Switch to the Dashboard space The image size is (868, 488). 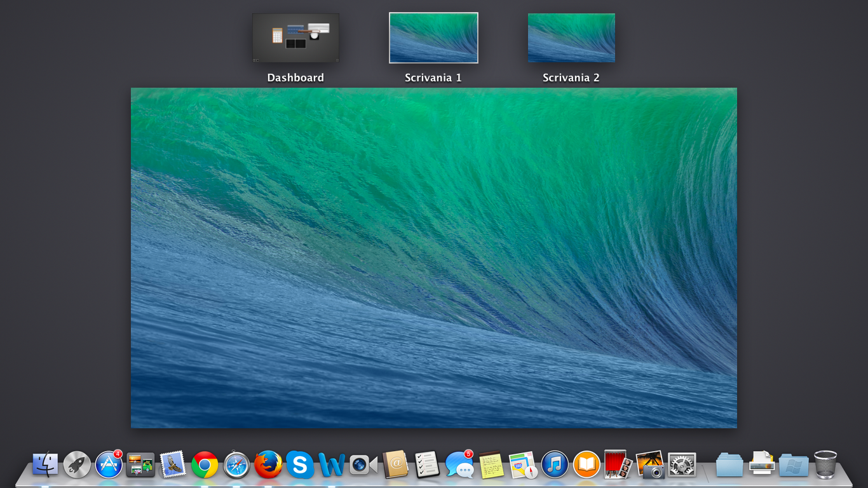tap(295, 38)
